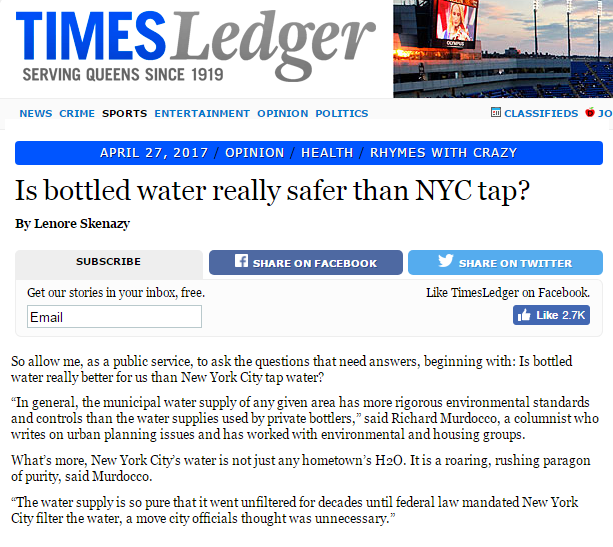The height and width of the screenshot is (547, 613).
Task: Click the TimesLedger logo
Action: point(195,46)
